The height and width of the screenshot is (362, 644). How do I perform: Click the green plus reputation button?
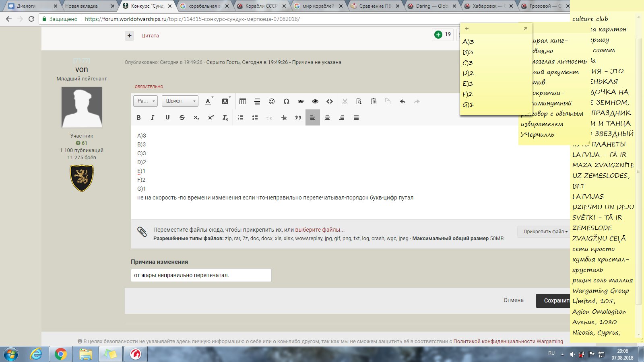(438, 35)
